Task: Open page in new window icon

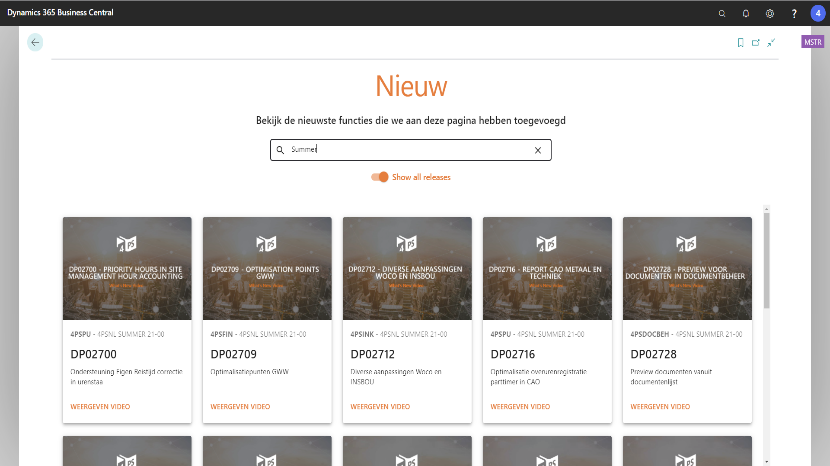Action: click(x=756, y=43)
